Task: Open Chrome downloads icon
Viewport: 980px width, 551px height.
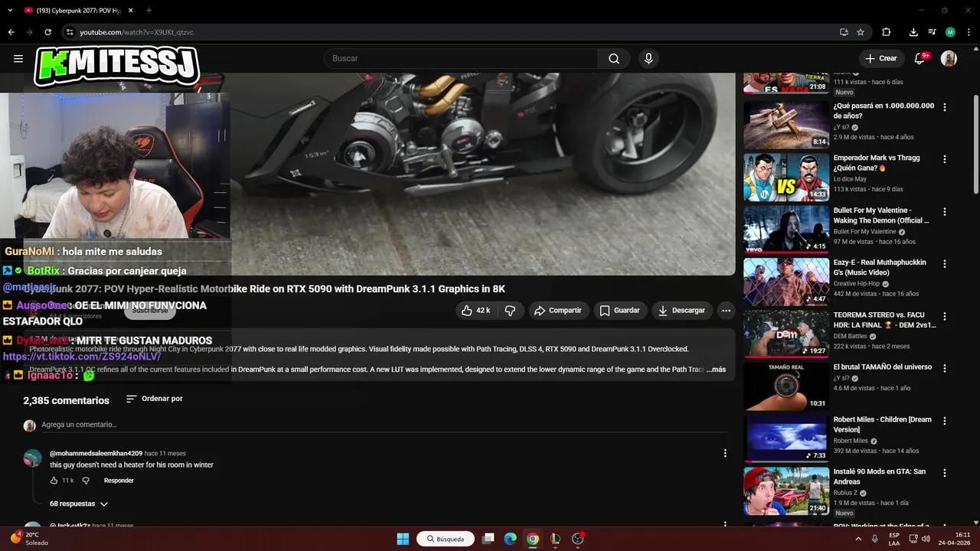Action: [913, 32]
